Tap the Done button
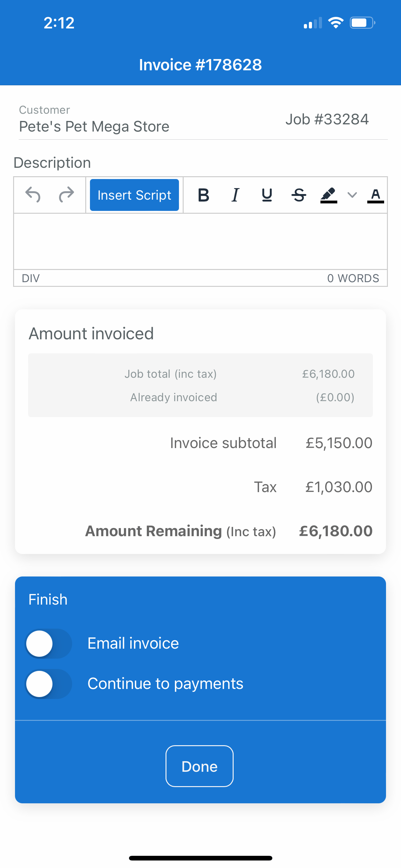Viewport: 401px width, 868px height. click(200, 766)
